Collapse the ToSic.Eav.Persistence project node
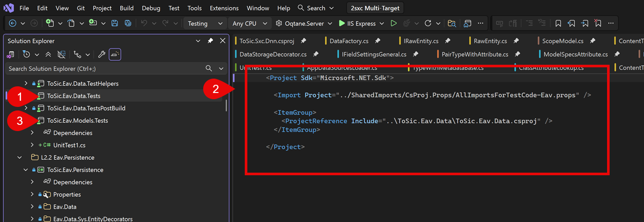 tap(26, 170)
